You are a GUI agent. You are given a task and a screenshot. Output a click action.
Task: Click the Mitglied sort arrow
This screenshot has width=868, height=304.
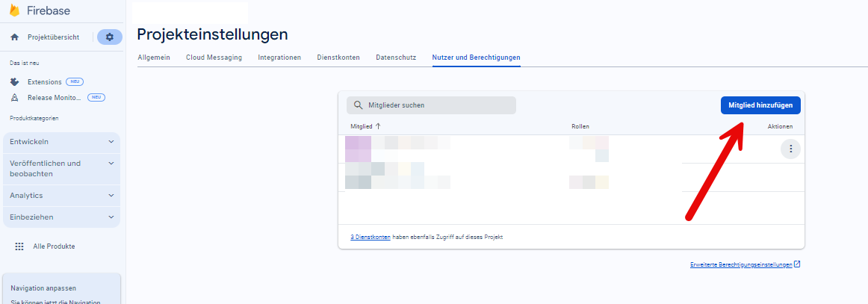378,126
